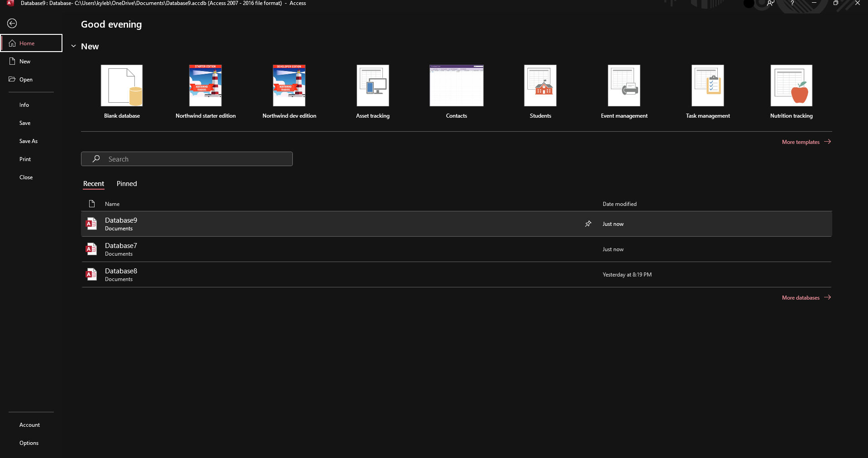
Task: Click the back arrow icon
Action: click(x=12, y=24)
